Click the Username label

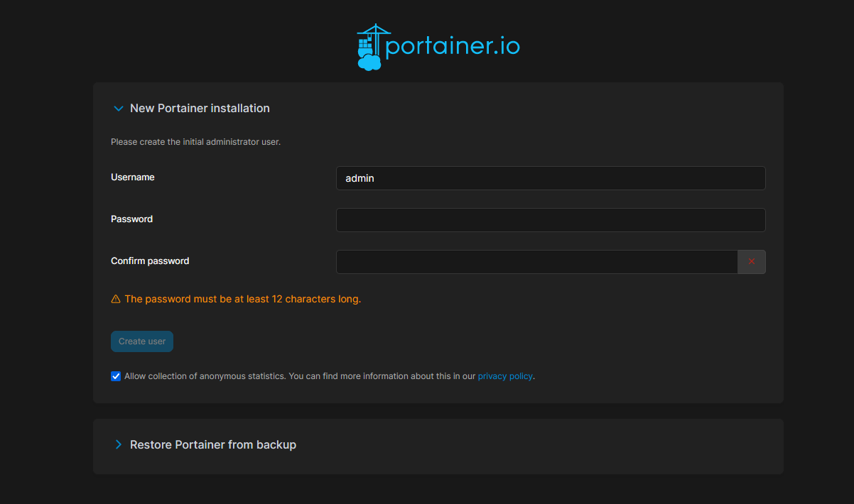[133, 177]
